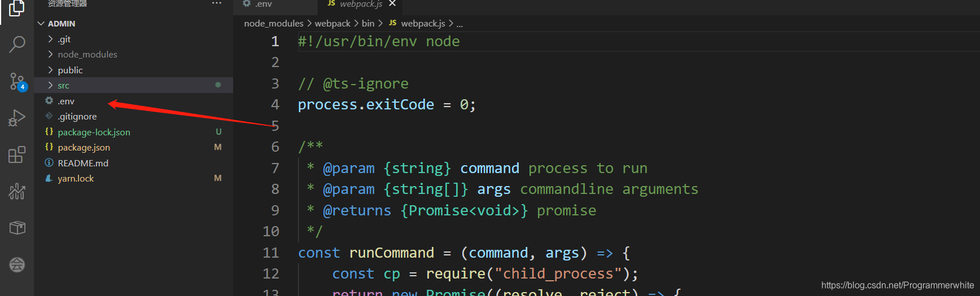Click the braces icon of package.json
Screen dimensions: 980x296
[49, 147]
